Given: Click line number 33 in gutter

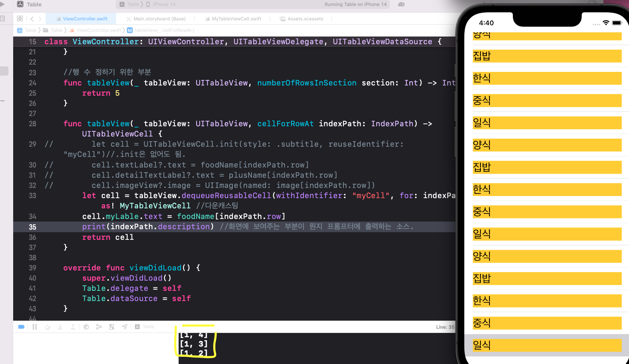Looking at the screenshot, I should (x=32, y=196).
